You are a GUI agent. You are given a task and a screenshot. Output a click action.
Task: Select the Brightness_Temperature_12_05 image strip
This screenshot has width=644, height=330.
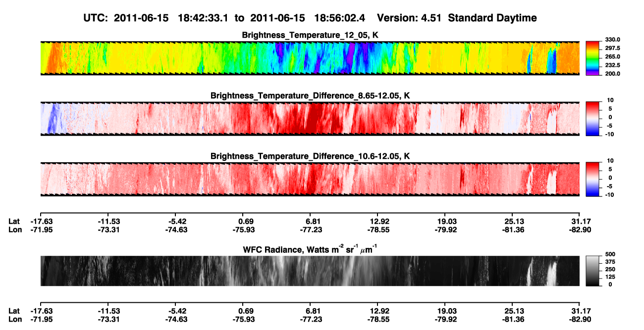coord(310,58)
